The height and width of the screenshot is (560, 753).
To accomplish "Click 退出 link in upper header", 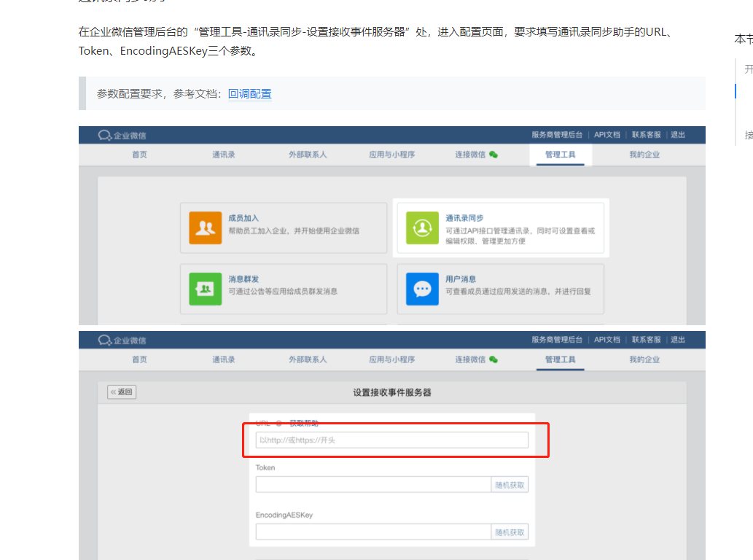I will (678, 135).
